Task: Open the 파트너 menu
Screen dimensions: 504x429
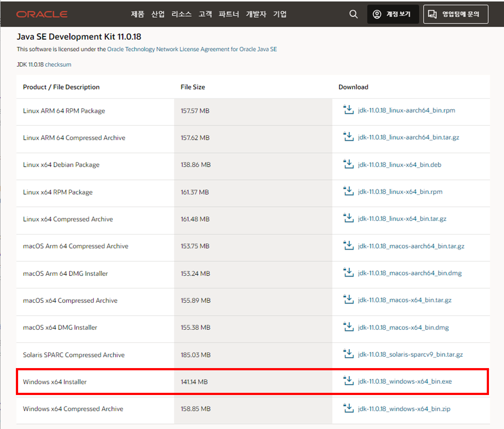Action: pyautogui.click(x=229, y=14)
